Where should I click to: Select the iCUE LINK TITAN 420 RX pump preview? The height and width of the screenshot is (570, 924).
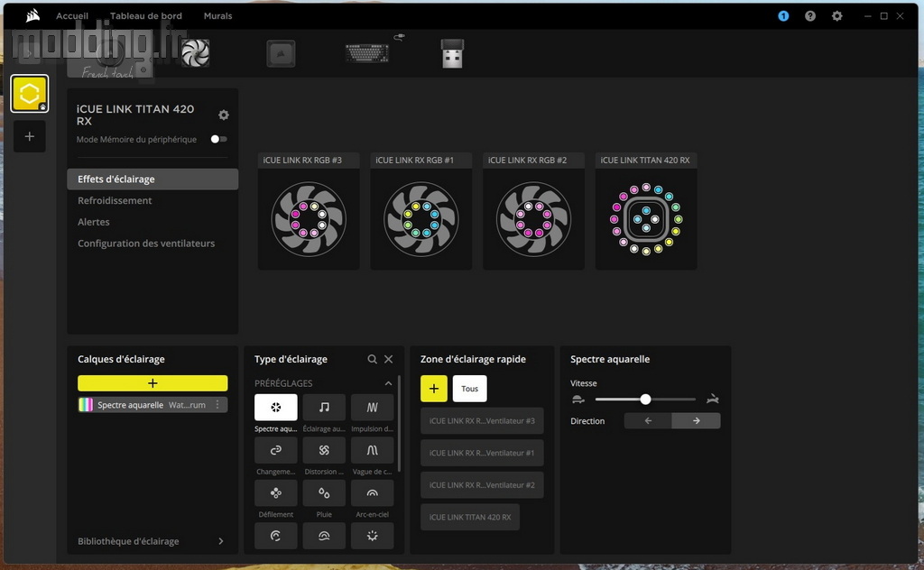[x=646, y=211]
